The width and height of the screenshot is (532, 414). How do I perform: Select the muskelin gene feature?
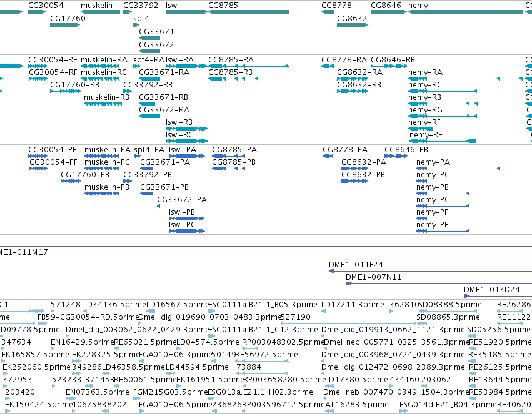tap(101, 12)
